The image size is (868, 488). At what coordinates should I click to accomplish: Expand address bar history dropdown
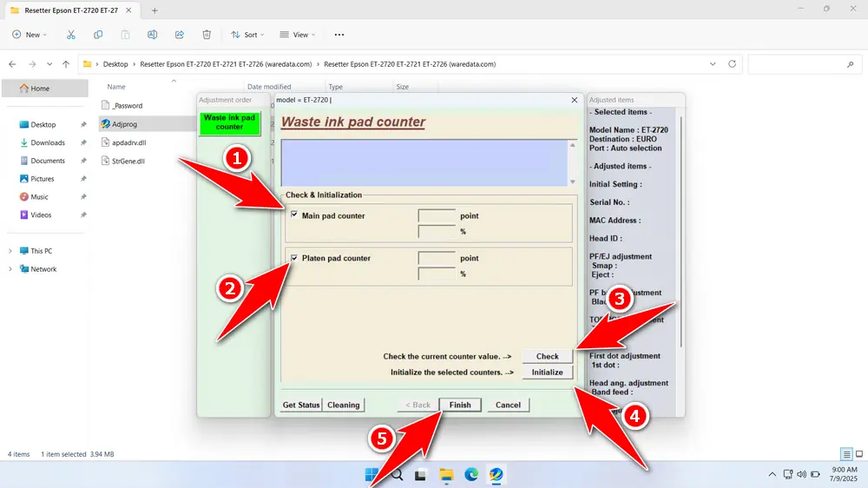coord(713,64)
